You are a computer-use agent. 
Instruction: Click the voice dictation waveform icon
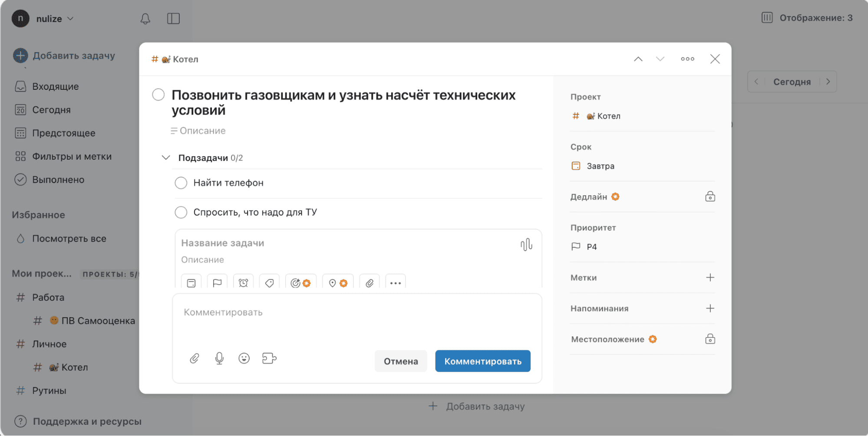pyautogui.click(x=526, y=245)
